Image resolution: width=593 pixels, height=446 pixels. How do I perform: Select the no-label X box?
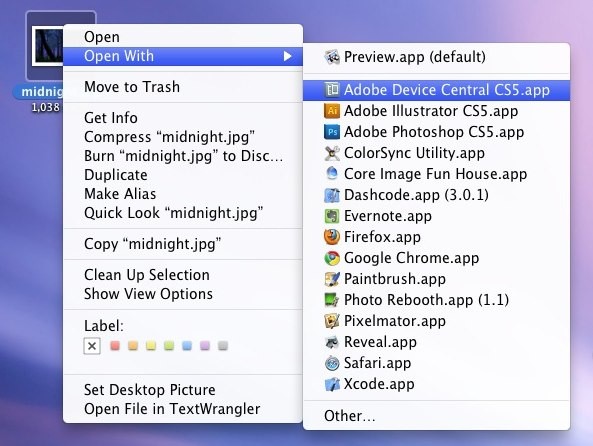point(92,346)
